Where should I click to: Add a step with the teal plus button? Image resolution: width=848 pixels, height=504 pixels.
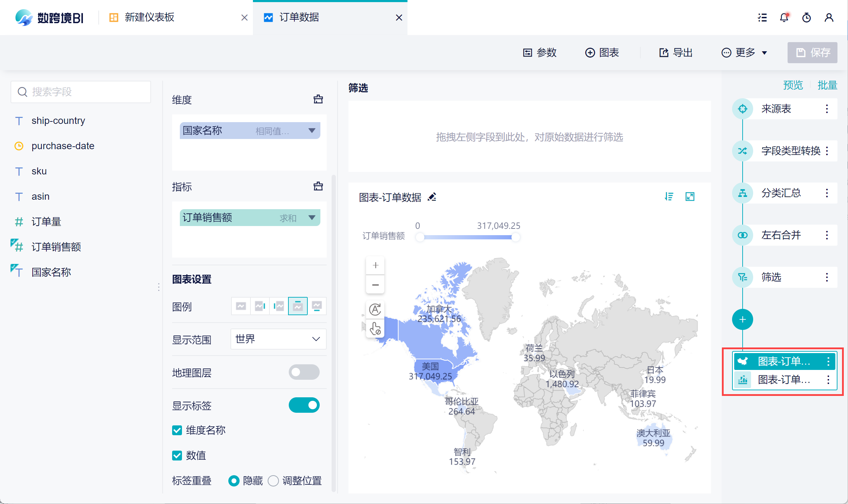click(x=742, y=319)
